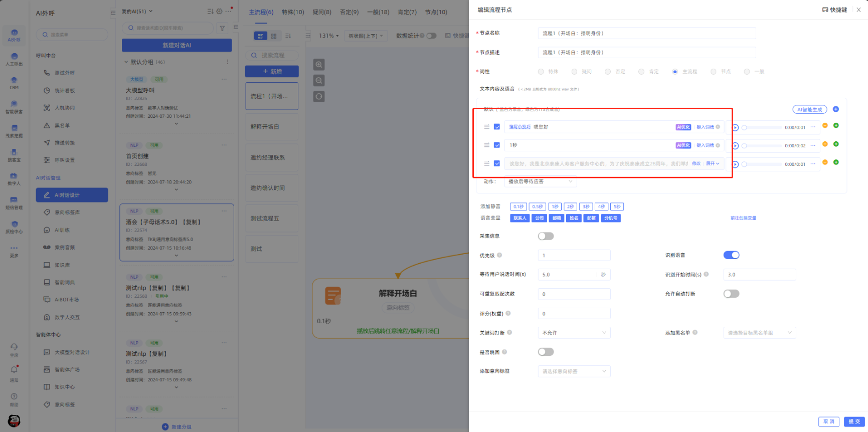Click blue plus icon beside AI智能生成
The image size is (868, 432).
[836, 109]
